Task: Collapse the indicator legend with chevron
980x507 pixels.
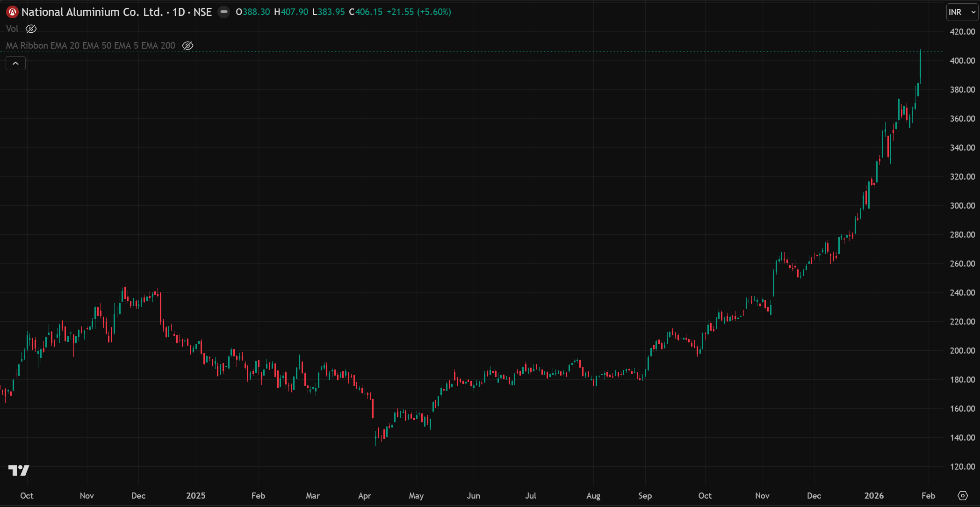Action: pyautogui.click(x=15, y=63)
